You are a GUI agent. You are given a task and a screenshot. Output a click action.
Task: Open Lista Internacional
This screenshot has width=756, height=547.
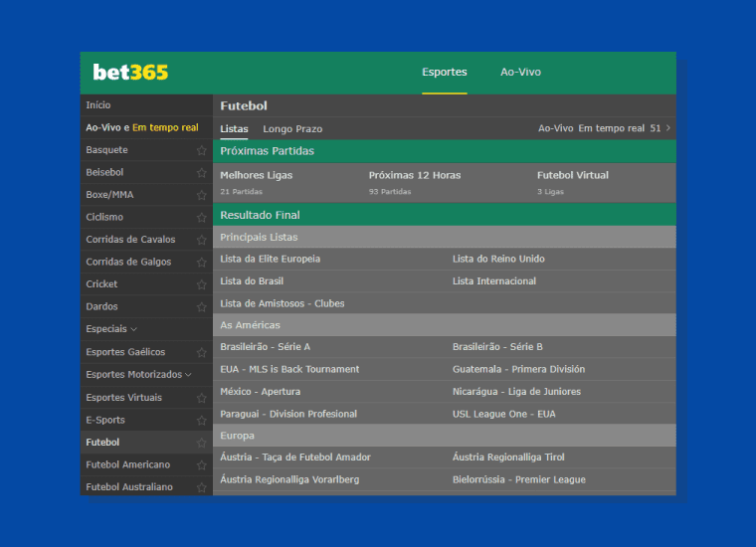point(494,281)
